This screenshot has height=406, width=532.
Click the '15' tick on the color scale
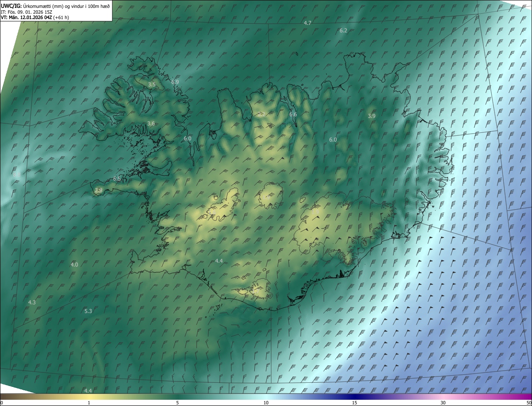click(x=355, y=403)
